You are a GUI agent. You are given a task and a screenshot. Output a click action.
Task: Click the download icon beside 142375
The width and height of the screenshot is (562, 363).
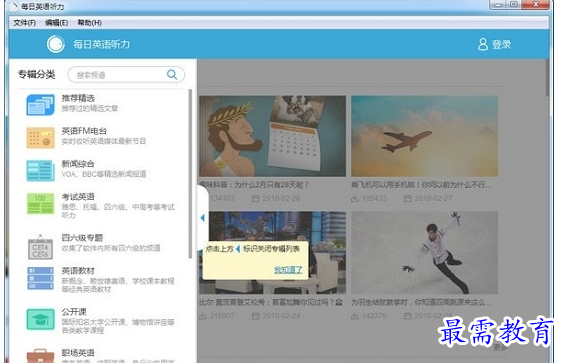pyautogui.click(x=355, y=316)
